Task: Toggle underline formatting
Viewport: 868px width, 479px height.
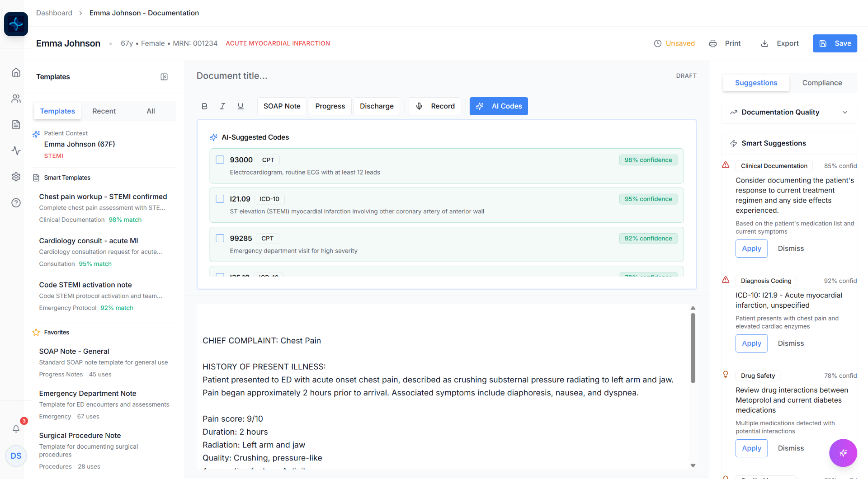Action: [x=241, y=106]
